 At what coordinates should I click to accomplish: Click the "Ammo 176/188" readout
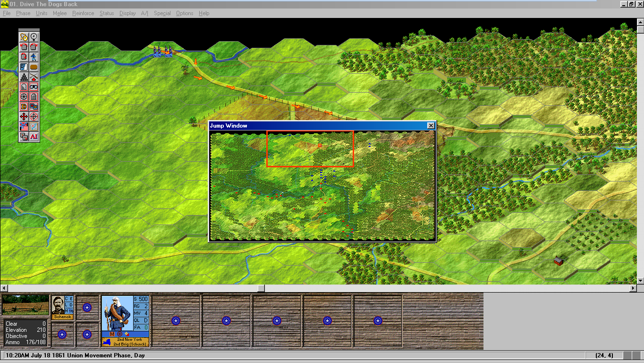pos(26,342)
